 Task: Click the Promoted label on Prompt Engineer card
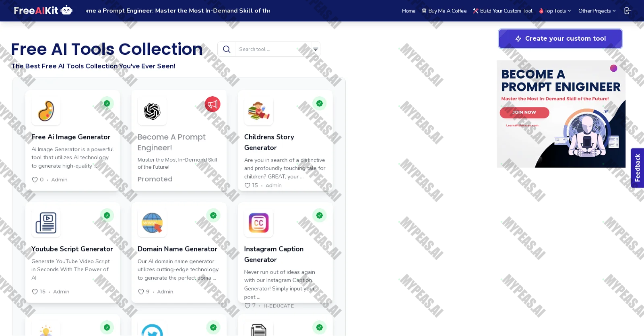pos(155,179)
